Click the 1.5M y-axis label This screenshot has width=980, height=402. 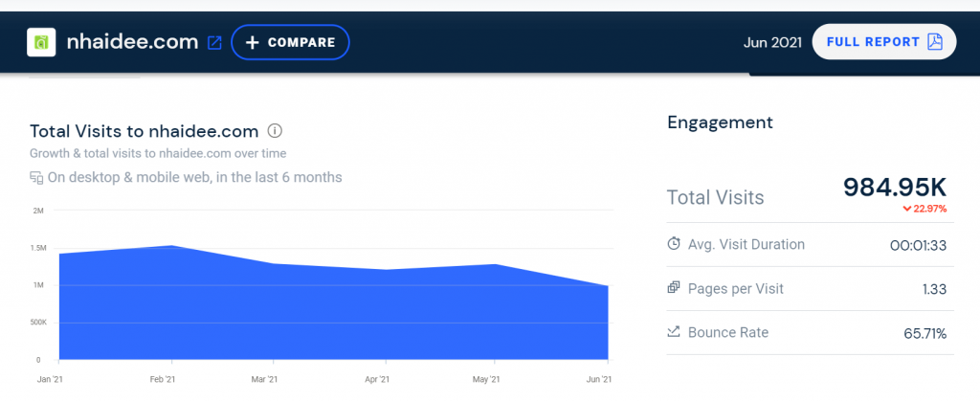37,248
